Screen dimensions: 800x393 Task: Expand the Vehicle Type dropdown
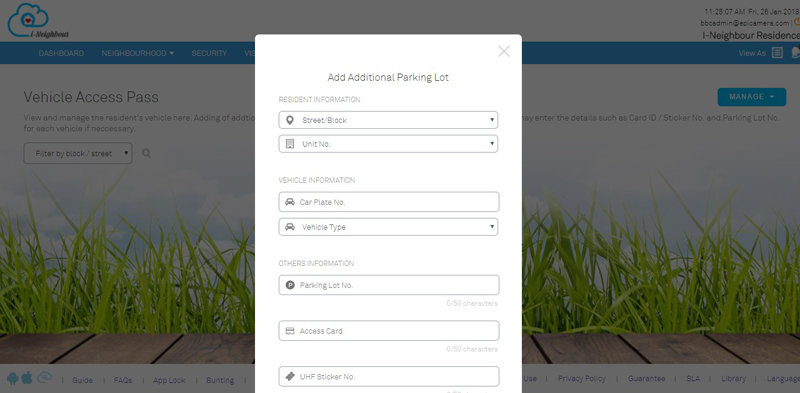(388, 227)
